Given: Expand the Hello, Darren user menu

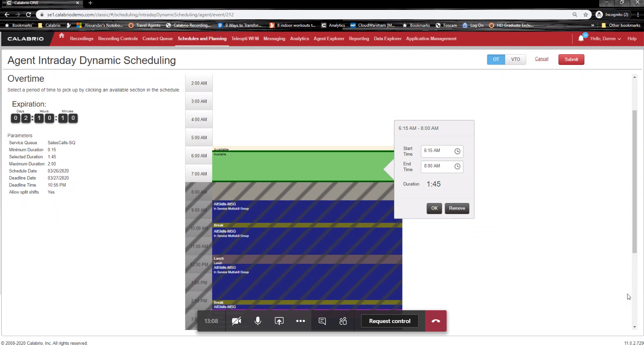Looking at the screenshot, I should tap(605, 39).
